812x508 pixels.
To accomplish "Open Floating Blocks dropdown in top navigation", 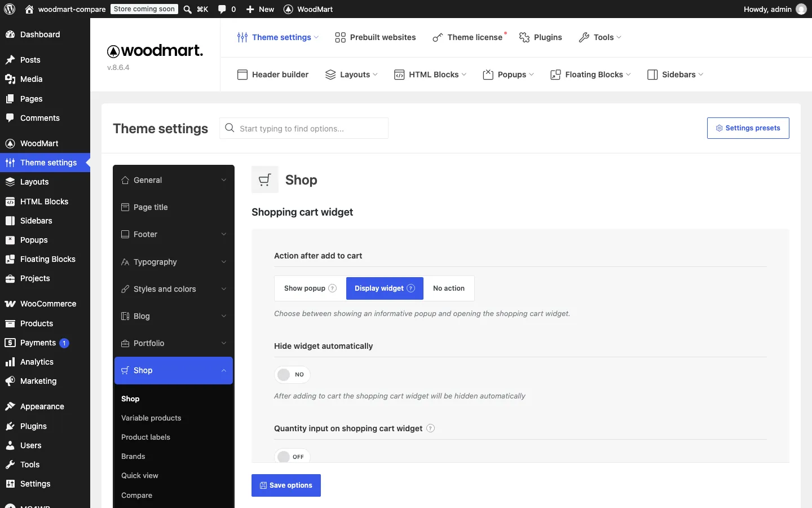I will coord(591,75).
